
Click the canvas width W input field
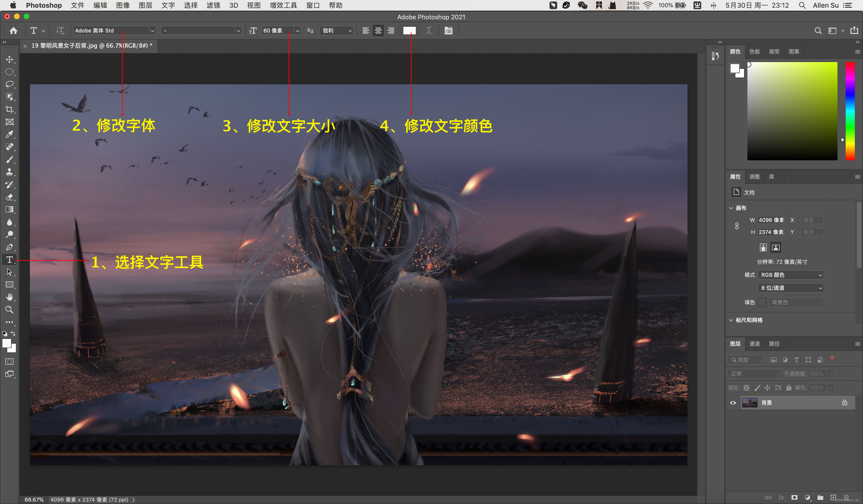click(771, 220)
